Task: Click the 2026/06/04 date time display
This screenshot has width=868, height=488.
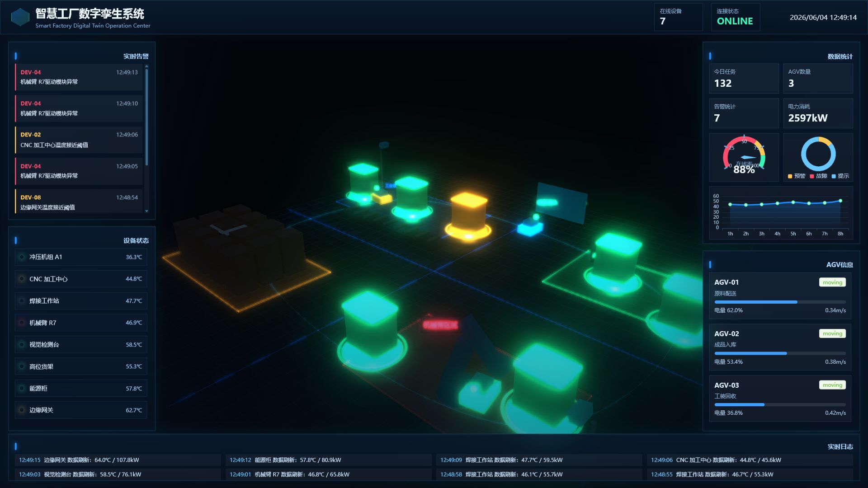Action: click(x=823, y=17)
